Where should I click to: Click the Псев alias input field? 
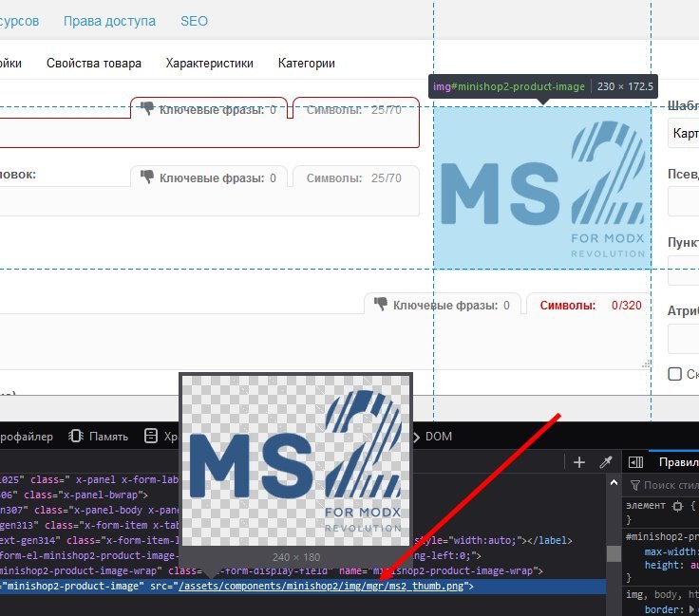(684, 201)
